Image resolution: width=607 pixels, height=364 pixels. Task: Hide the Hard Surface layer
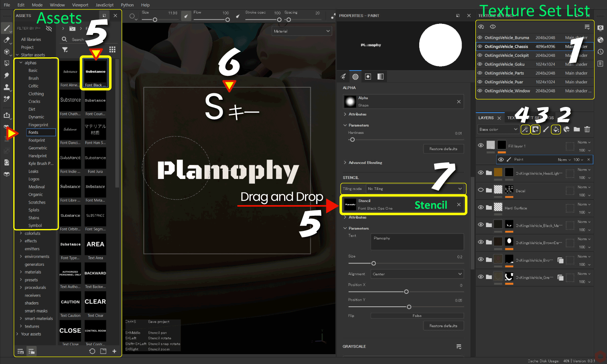[x=481, y=207]
